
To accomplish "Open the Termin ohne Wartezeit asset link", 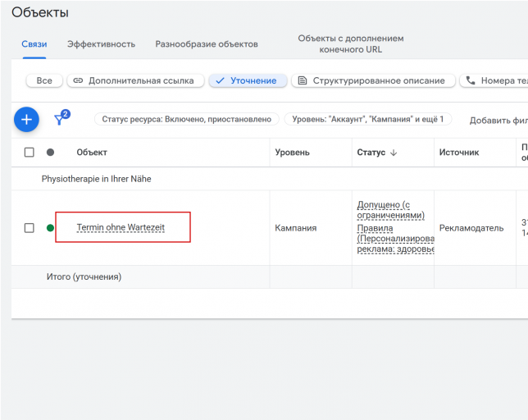I will pyautogui.click(x=121, y=227).
